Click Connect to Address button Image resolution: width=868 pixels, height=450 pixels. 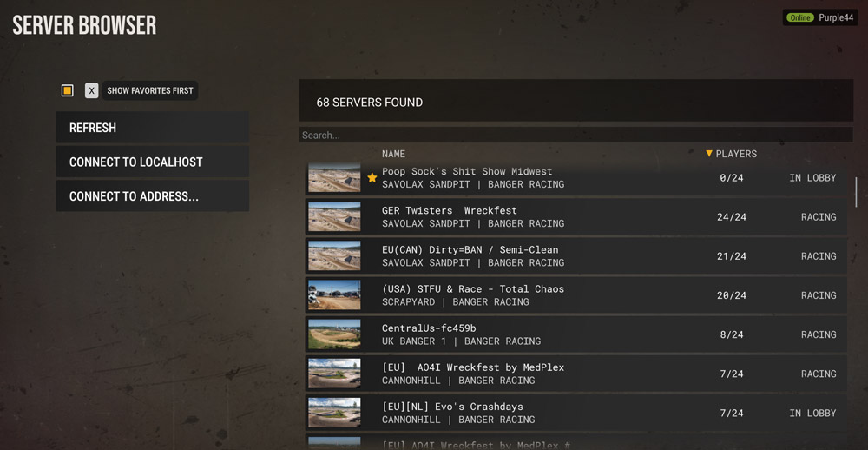[x=152, y=196]
